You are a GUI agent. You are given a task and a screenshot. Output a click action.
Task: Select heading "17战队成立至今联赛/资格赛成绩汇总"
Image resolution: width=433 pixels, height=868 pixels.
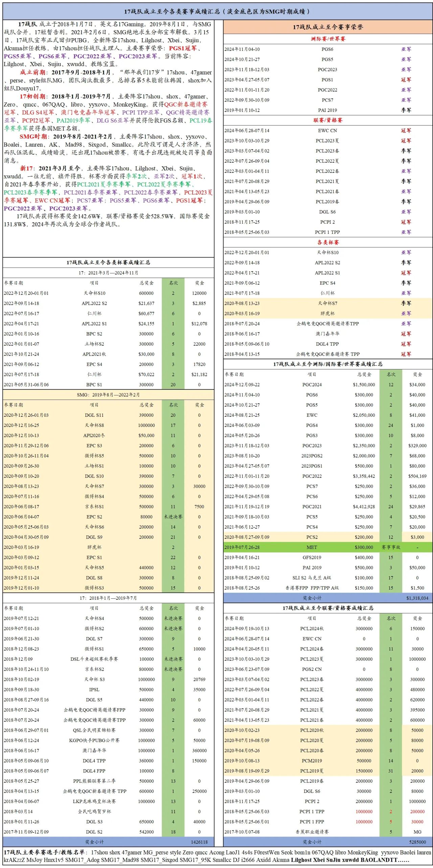click(328, 608)
